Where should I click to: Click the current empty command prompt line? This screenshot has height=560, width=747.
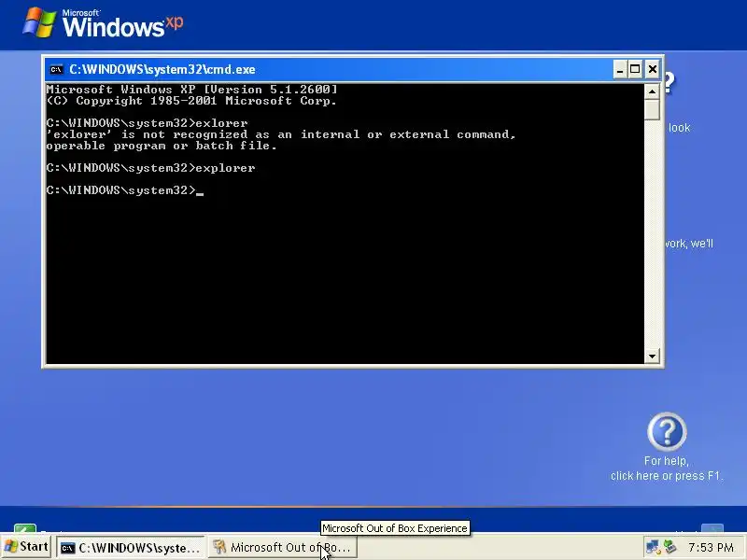click(125, 190)
